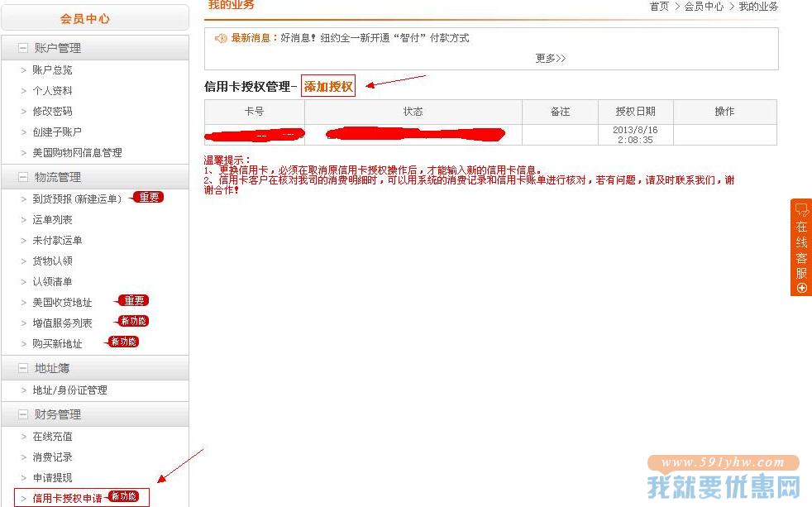This screenshot has height=507, width=812.
Task: Open 账户总览 in sidebar
Action: (x=52, y=70)
